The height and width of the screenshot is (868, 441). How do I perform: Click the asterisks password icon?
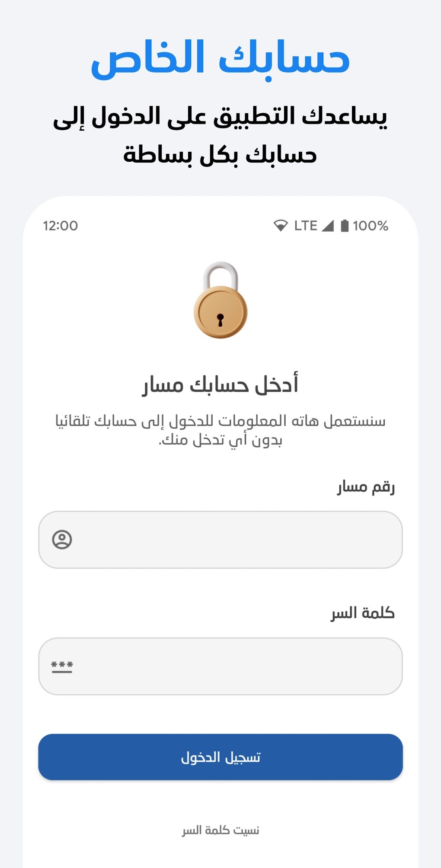pos(62,666)
